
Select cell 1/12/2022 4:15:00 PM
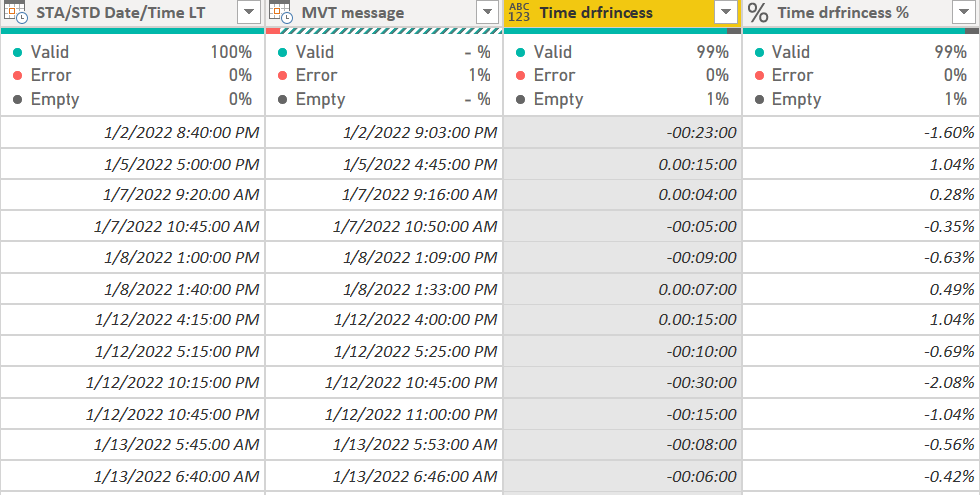tap(132, 319)
